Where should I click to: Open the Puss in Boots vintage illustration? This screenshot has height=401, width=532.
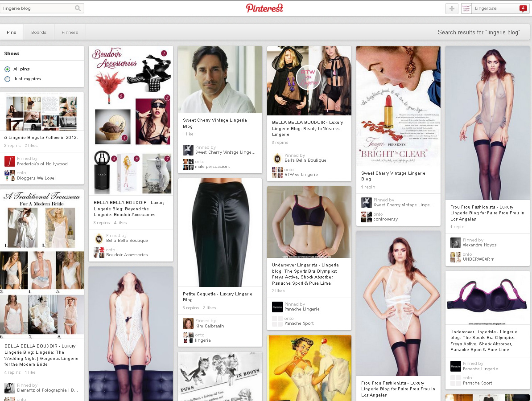click(x=220, y=376)
